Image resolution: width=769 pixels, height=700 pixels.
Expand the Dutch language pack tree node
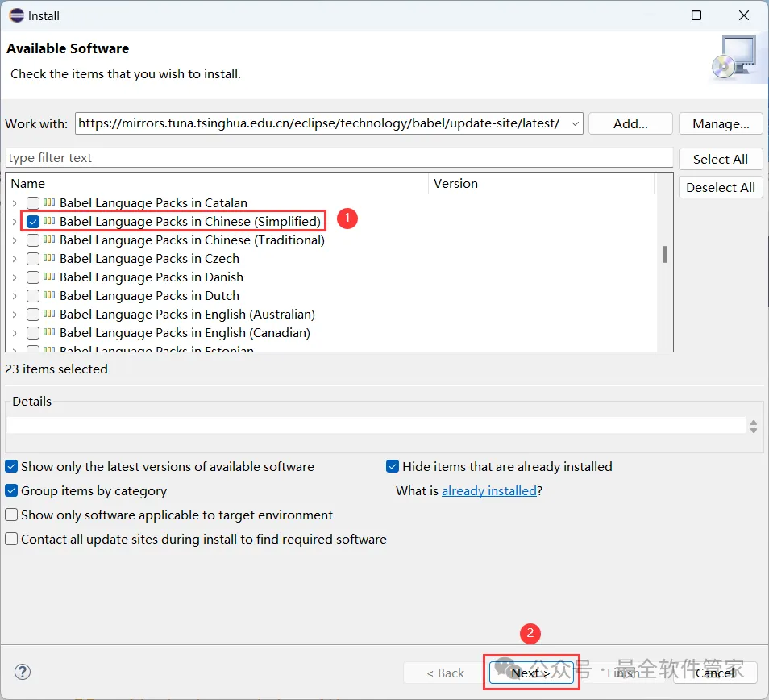pyautogui.click(x=15, y=296)
